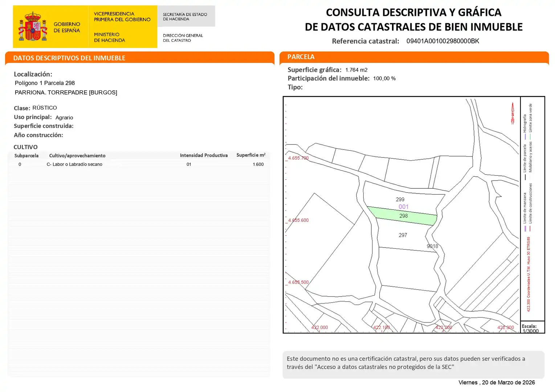The width and height of the screenshot is (555, 392).
Task: Click the 'Límite zona verde' legend entry
Action: 530,122
